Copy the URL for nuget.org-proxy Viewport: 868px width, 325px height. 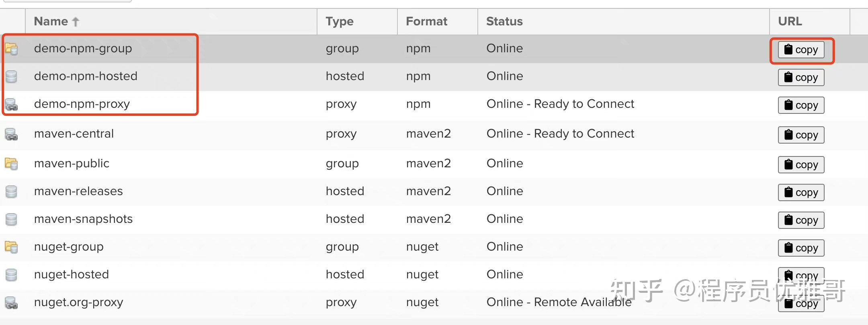tap(802, 304)
